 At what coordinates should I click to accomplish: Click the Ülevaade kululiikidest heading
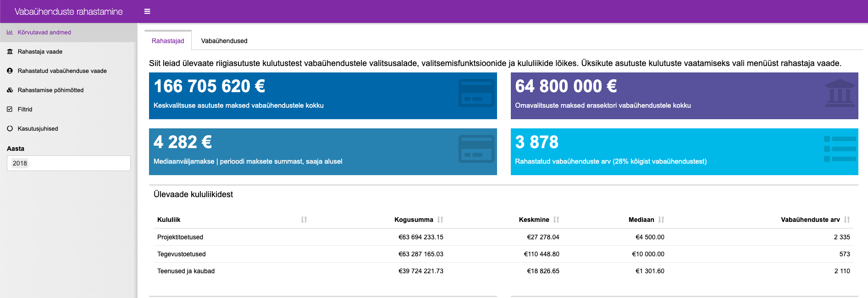pyautogui.click(x=193, y=194)
